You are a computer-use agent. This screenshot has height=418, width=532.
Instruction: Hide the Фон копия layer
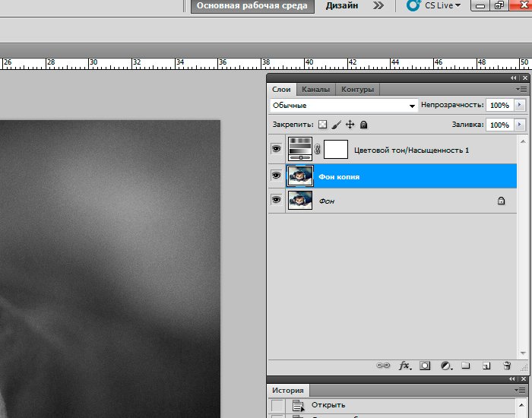click(276, 176)
